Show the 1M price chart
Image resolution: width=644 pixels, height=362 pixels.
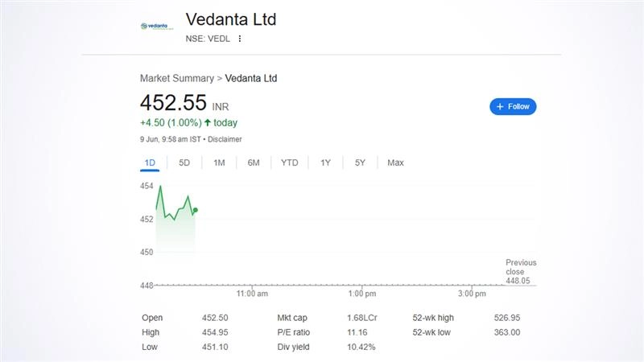tap(219, 162)
